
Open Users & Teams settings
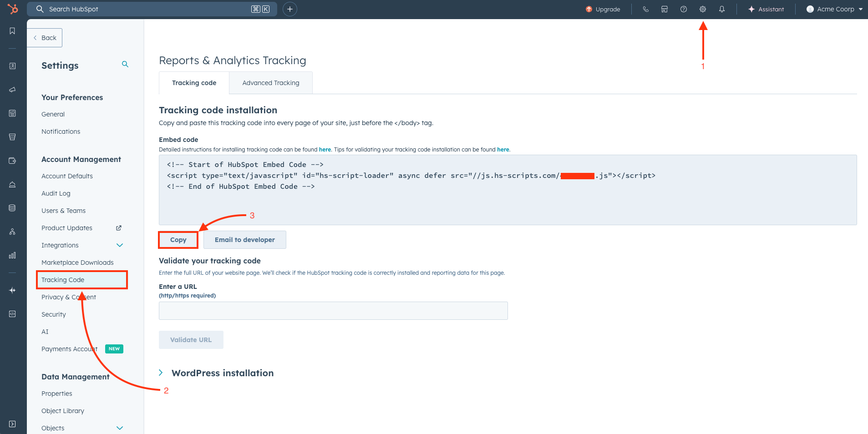point(64,211)
